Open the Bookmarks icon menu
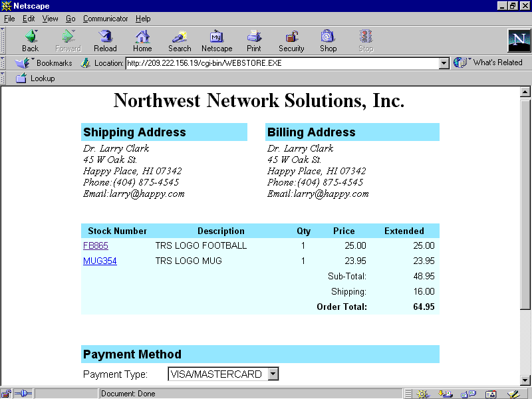Viewport: 532px width, 399px height. 43,63
